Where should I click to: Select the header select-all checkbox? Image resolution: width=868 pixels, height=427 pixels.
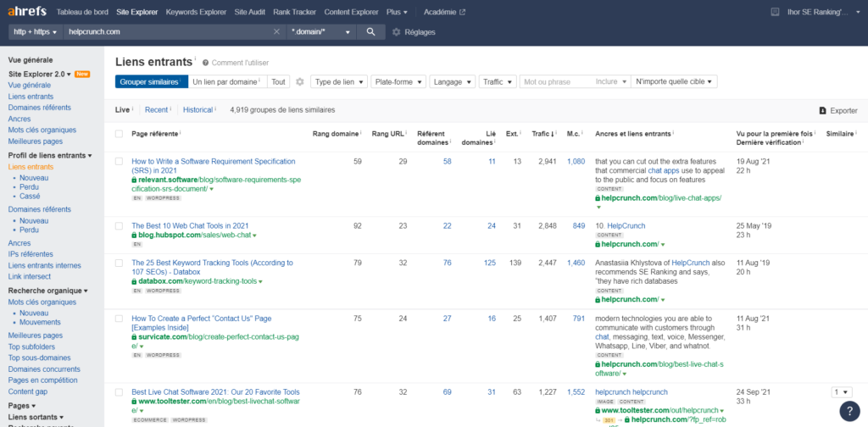coord(119,134)
